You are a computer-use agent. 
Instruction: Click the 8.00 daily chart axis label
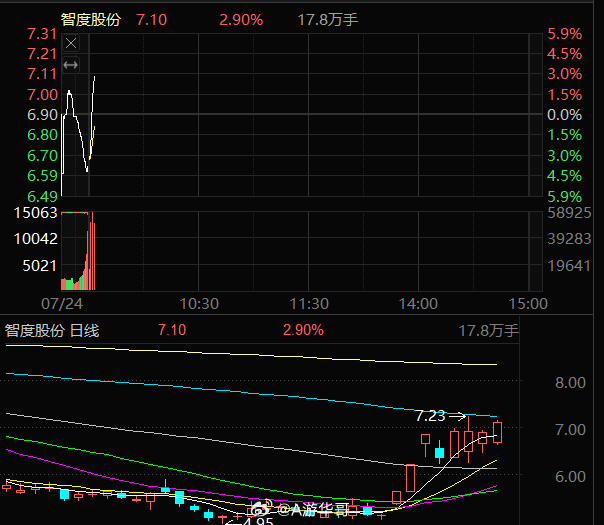click(570, 383)
